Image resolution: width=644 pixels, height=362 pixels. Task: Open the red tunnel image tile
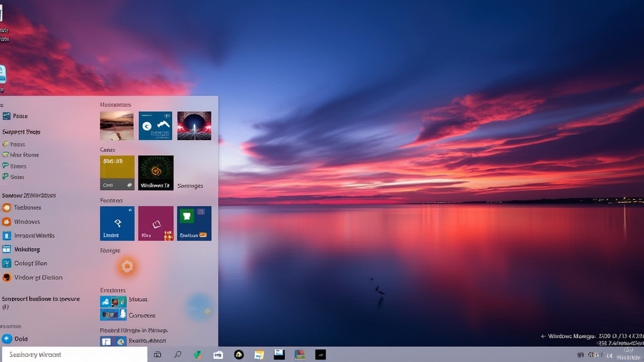click(x=194, y=126)
